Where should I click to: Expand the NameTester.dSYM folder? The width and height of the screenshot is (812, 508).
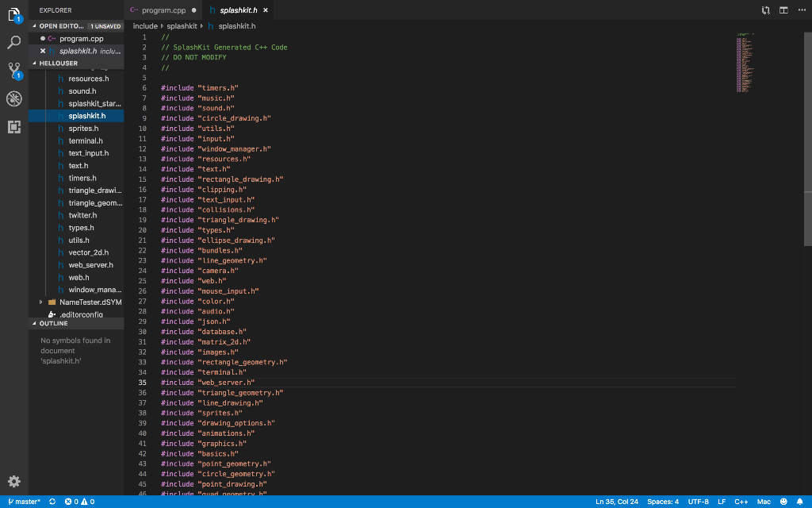pos(40,302)
